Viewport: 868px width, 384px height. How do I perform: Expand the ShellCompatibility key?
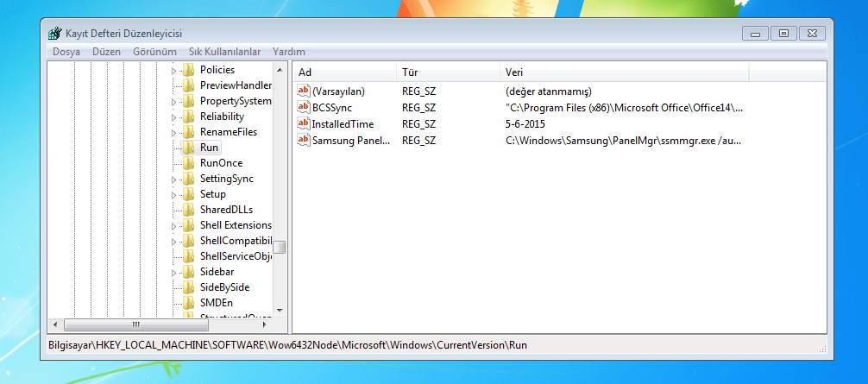[173, 242]
